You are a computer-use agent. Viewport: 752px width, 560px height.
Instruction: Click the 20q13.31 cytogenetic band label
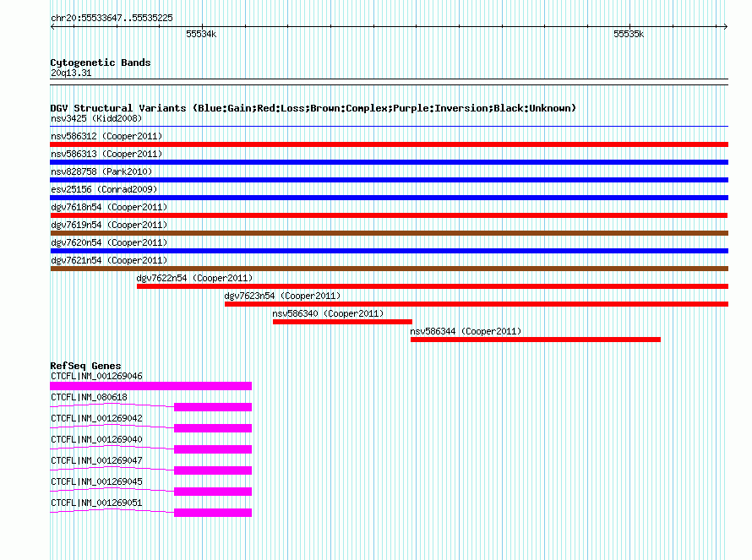click(71, 73)
